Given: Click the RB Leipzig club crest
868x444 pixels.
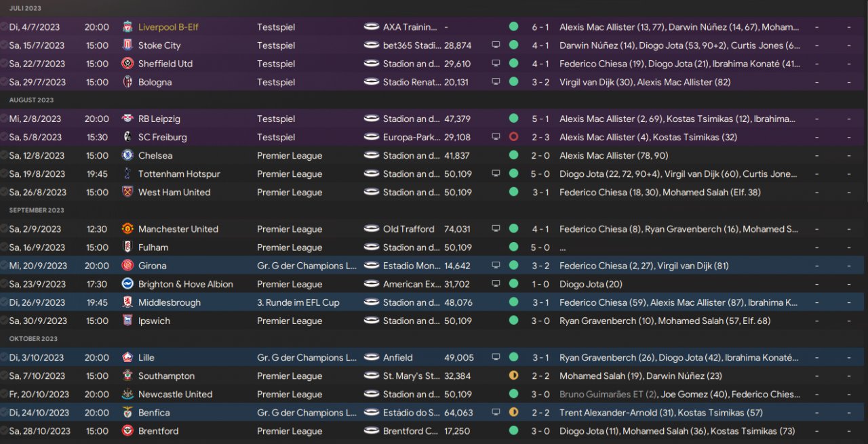Looking at the screenshot, I should click(127, 119).
